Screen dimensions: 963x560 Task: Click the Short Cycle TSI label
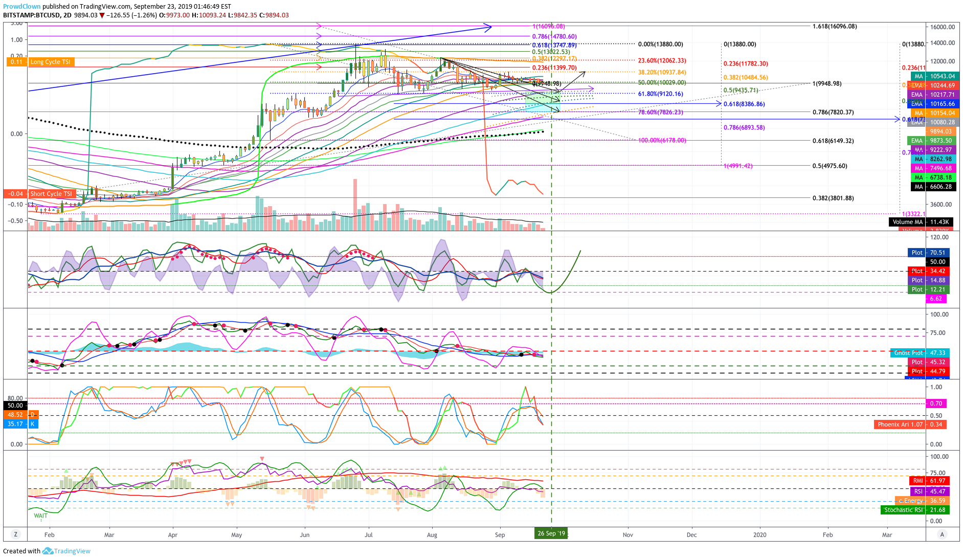click(52, 194)
